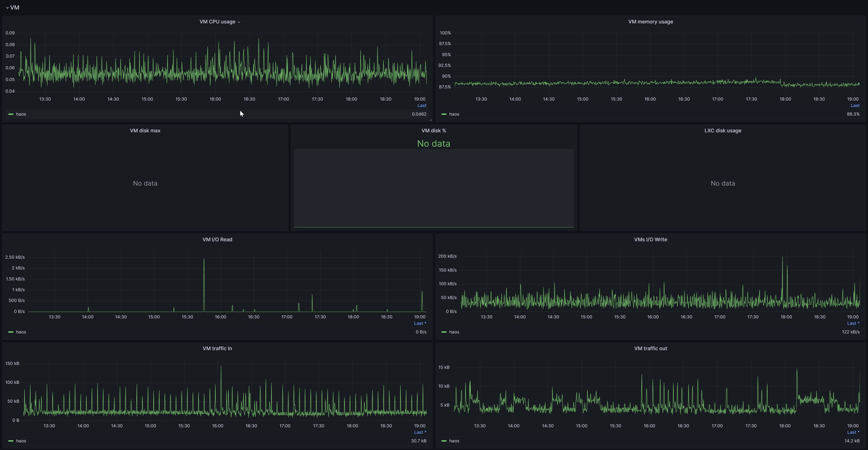Click the haos series color icon in VM memory usage legend
This screenshot has height=450, width=868.
[x=444, y=114]
